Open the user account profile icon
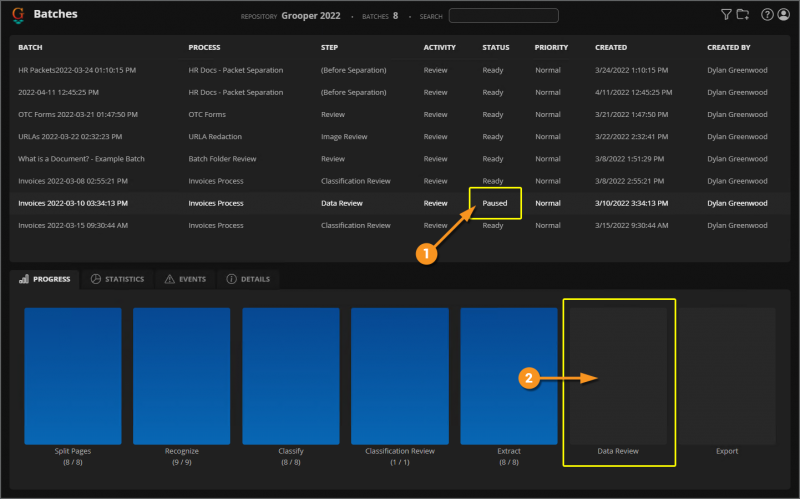The height and width of the screenshot is (499, 800). click(783, 15)
